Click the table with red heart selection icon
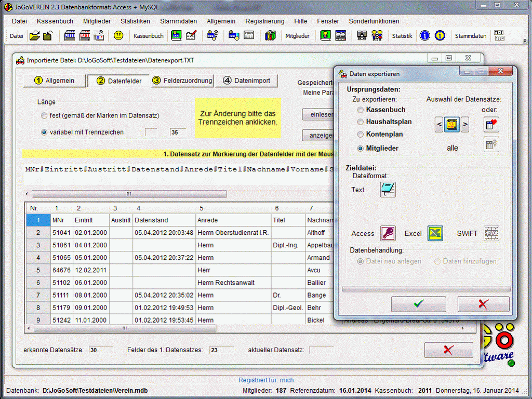532x399 pixels. 491,125
